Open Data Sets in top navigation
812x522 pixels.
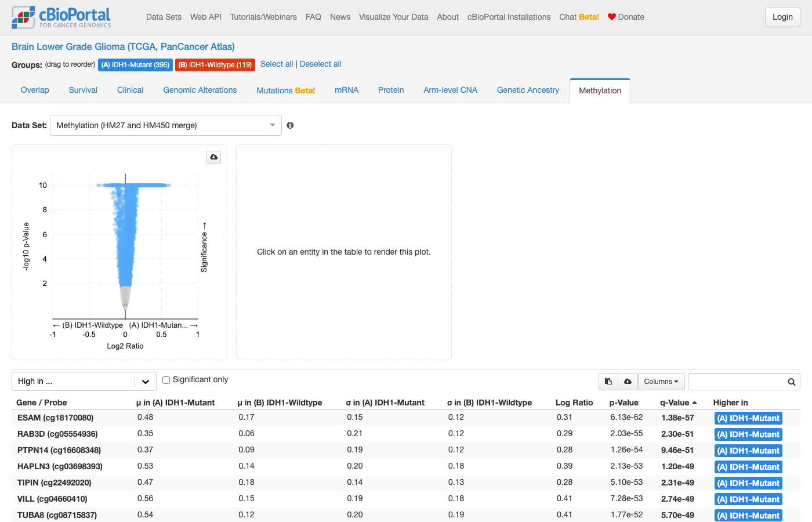point(164,17)
